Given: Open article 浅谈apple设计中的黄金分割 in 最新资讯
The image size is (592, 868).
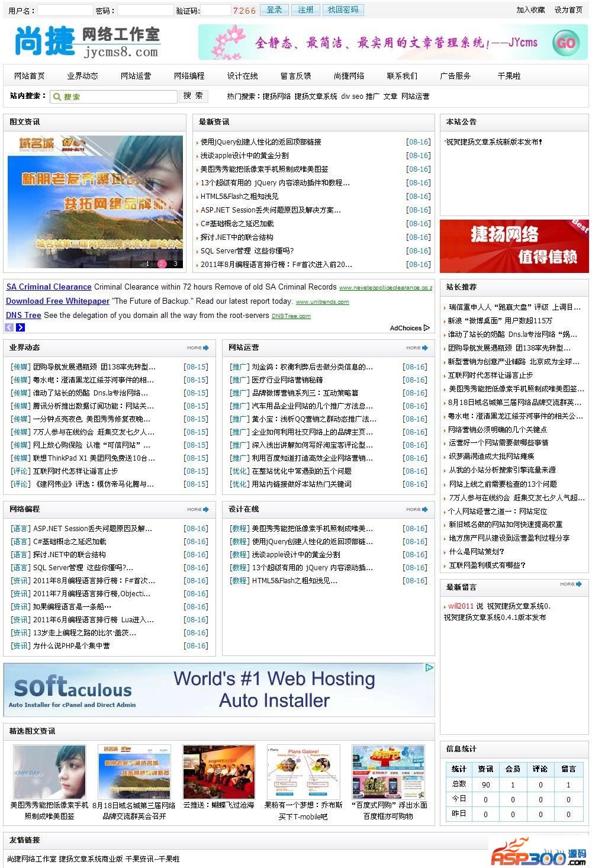Looking at the screenshot, I should [x=244, y=156].
